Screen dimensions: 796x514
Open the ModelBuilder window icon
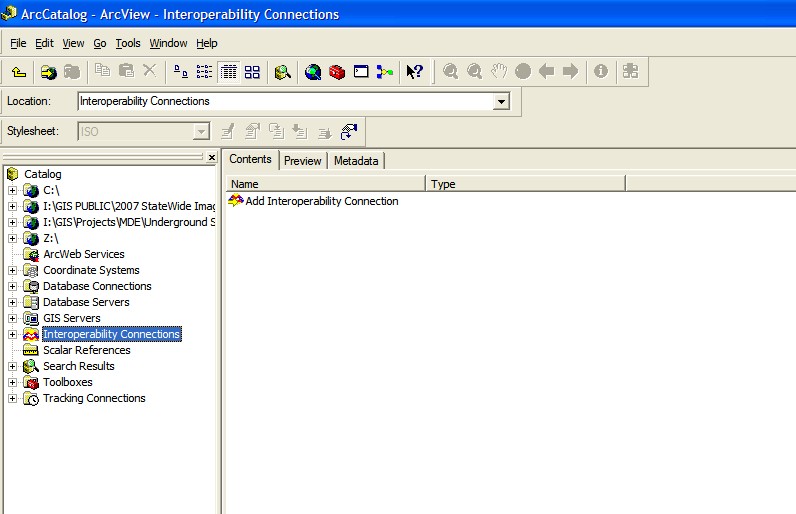coord(385,72)
